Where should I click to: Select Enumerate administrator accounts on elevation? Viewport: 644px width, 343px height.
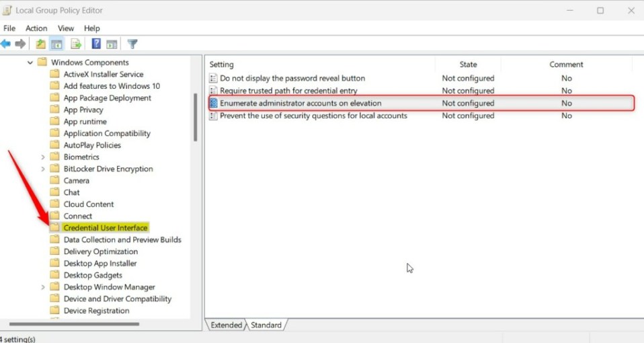coord(300,103)
